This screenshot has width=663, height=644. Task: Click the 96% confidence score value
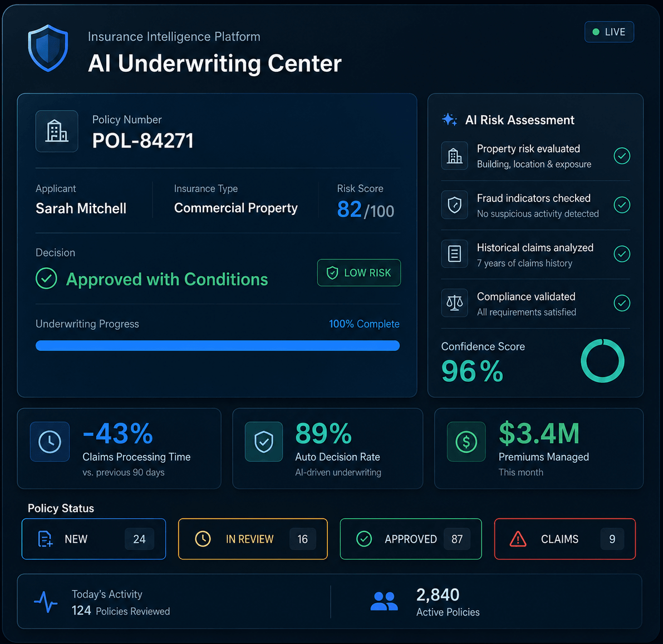point(472,371)
